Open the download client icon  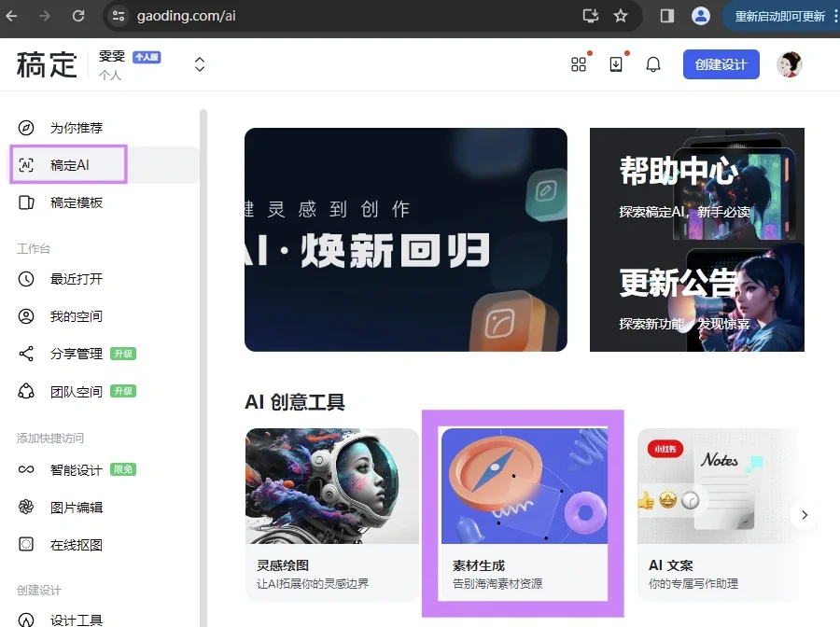point(616,64)
